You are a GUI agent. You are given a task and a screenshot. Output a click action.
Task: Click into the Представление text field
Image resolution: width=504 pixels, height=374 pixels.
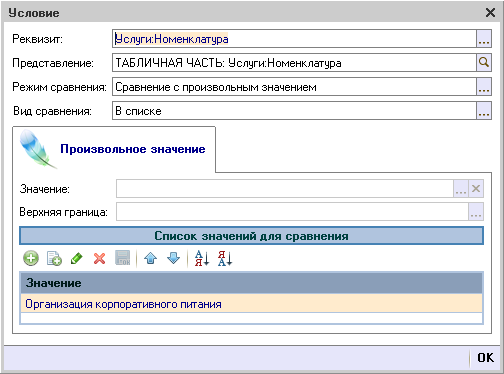(294, 63)
